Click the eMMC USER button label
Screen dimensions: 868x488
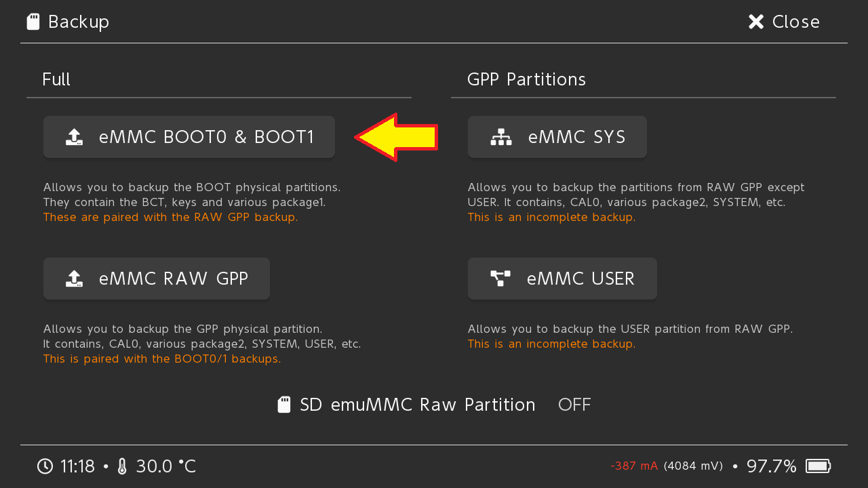click(580, 279)
